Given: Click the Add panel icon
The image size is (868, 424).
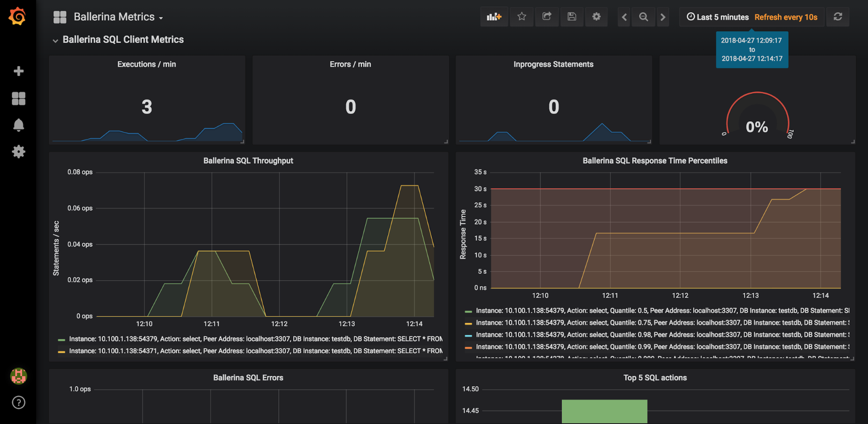Looking at the screenshot, I should point(494,17).
